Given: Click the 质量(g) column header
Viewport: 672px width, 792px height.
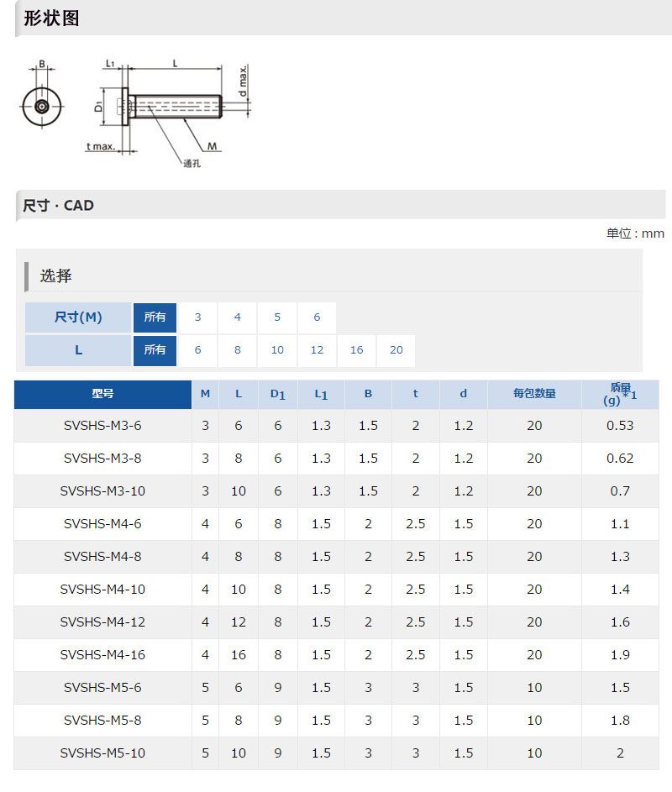Looking at the screenshot, I should (x=620, y=394).
